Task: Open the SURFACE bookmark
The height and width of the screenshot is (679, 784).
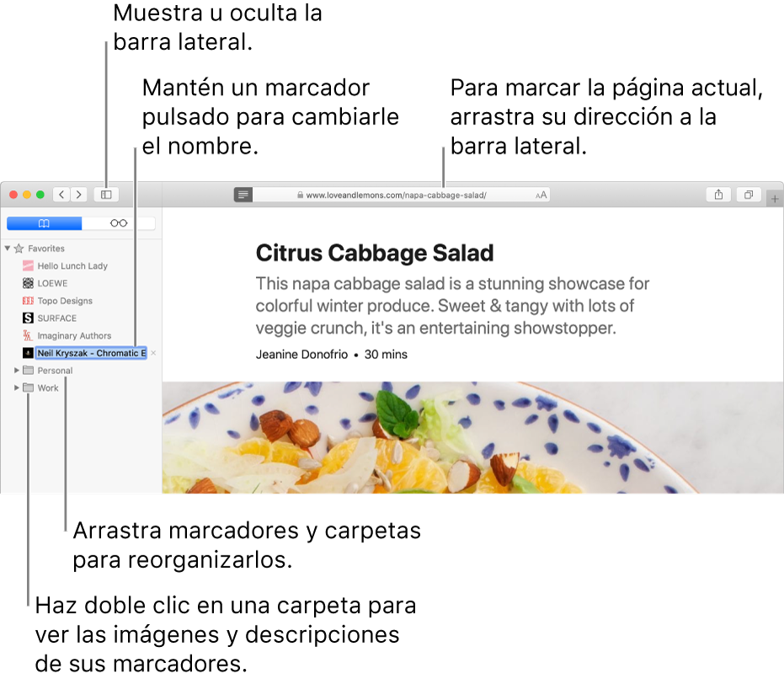Action: (57, 318)
